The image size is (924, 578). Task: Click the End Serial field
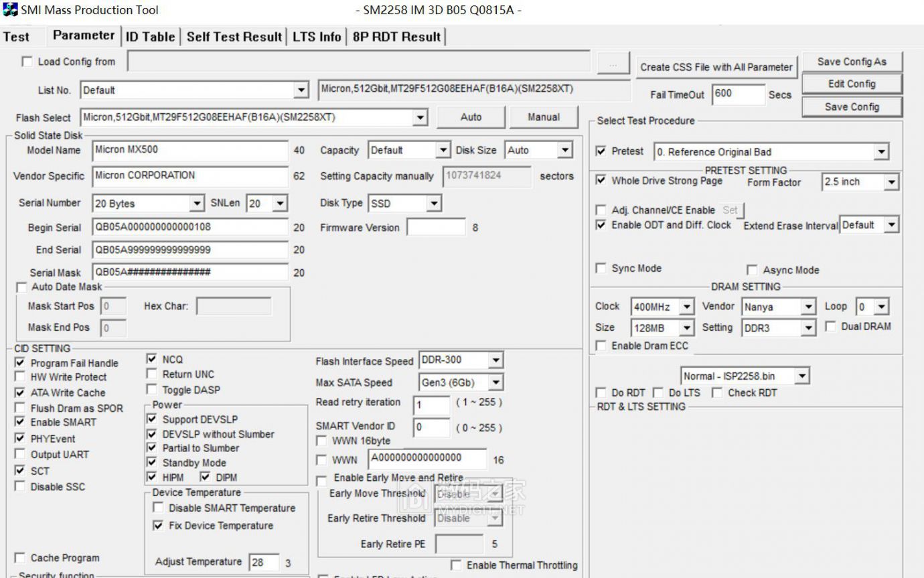coord(191,250)
